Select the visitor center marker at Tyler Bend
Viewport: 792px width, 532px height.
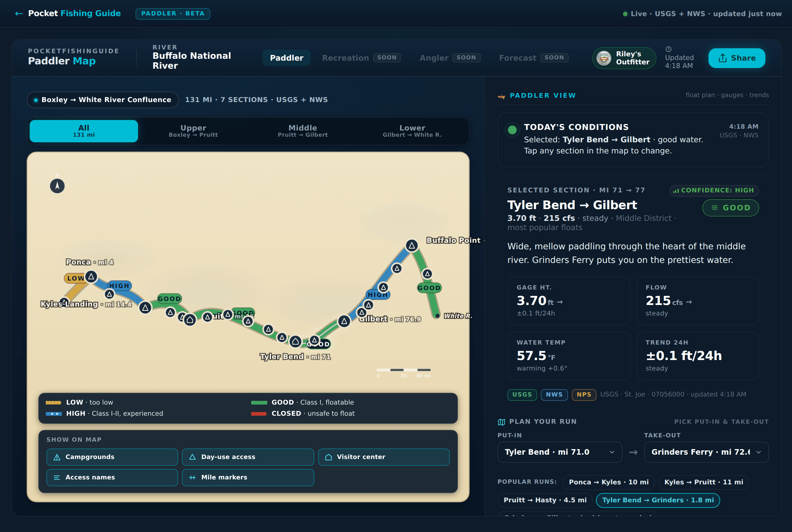(295, 341)
